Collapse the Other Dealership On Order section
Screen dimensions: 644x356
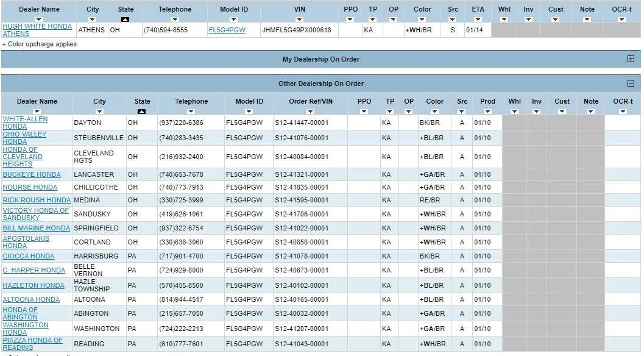631,84
